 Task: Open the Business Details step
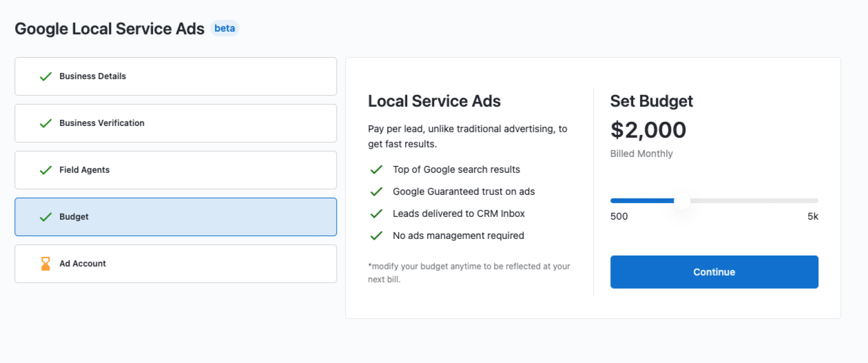click(176, 76)
